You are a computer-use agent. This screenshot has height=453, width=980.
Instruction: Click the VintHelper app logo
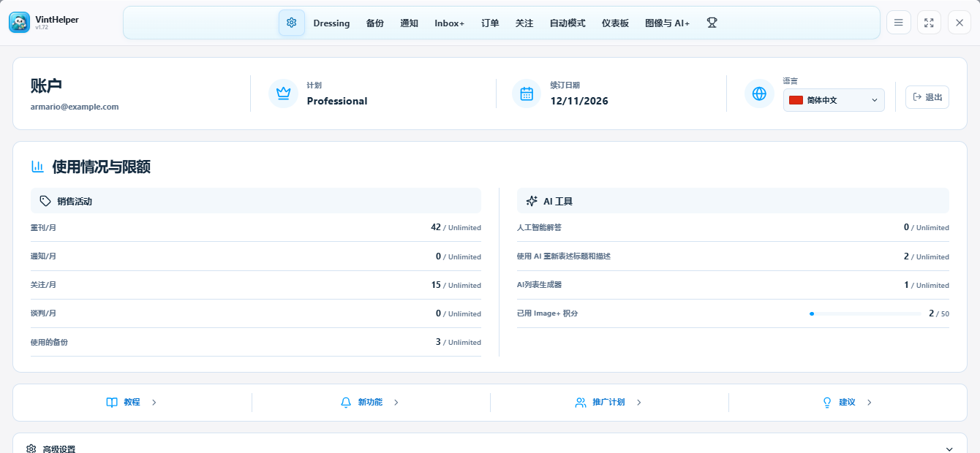(20, 23)
